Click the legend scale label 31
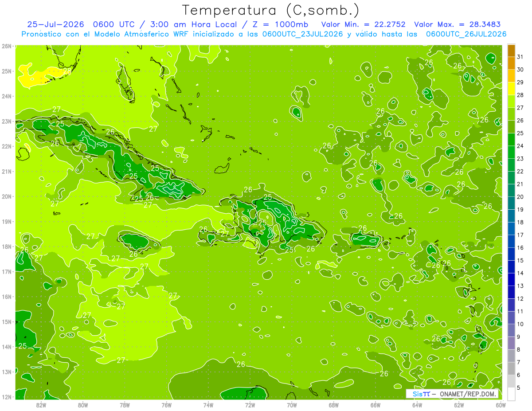532x411 pixels. pyautogui.click(x=520, y=57)
